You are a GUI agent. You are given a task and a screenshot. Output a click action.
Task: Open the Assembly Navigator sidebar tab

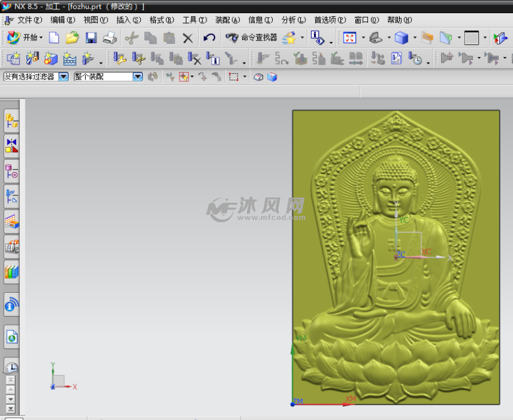[x=11, y=120]
